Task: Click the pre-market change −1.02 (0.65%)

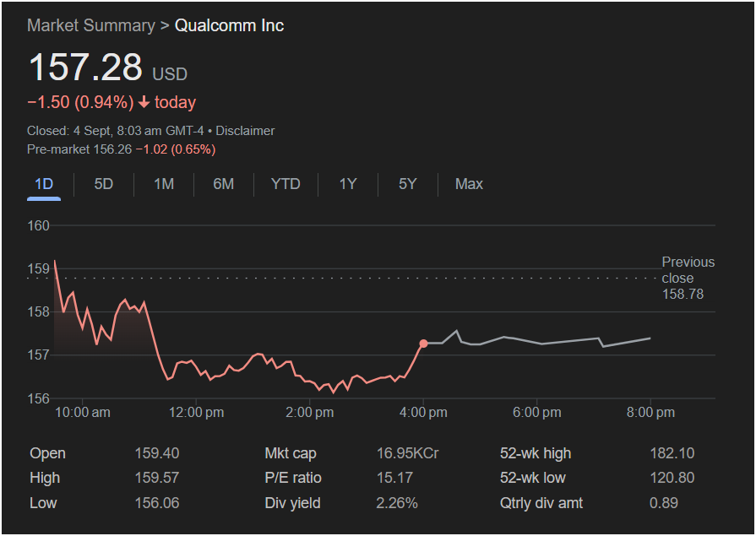Action: (x=176, y=149)
